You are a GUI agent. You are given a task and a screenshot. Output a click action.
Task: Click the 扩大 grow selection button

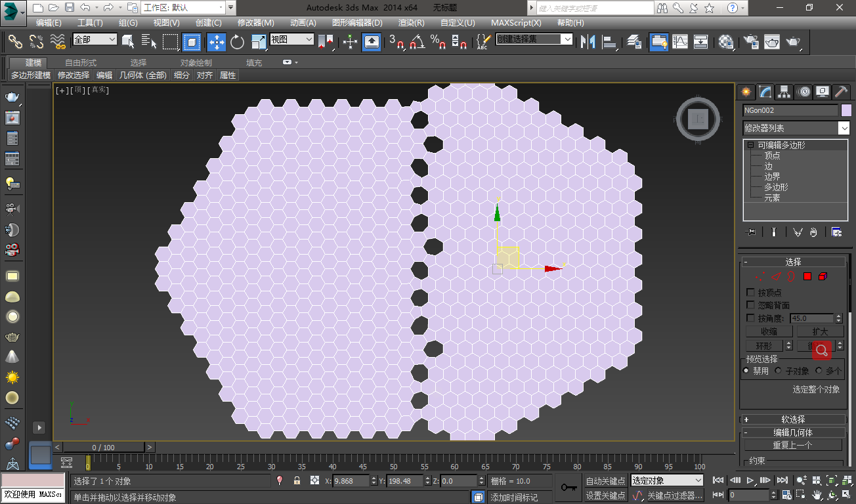coord(821,332)
